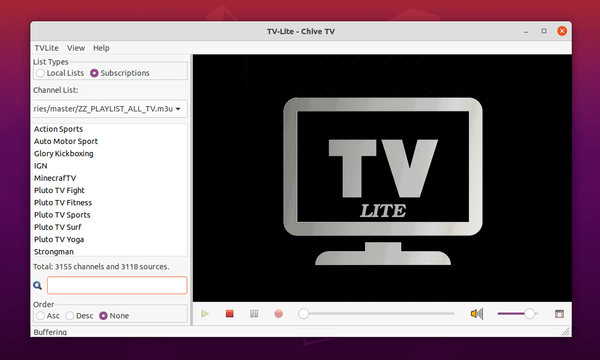The height and width of the screenshot is (360, 600).
Task: Click into the channel search field
Action: click(117, 285)
